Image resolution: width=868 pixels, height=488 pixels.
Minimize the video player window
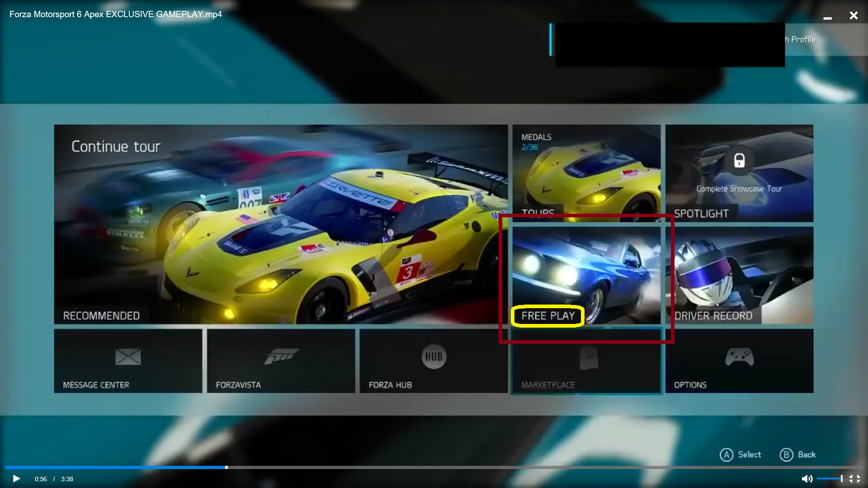(x=827, y=18)
